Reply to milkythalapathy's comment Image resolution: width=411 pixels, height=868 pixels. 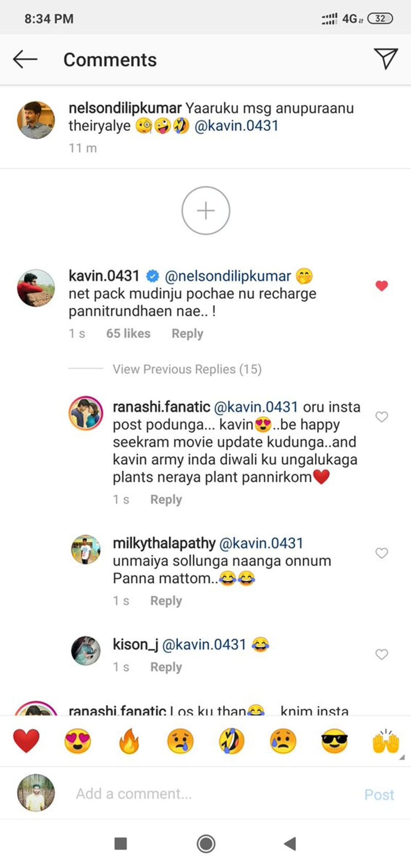coord(166,601)
